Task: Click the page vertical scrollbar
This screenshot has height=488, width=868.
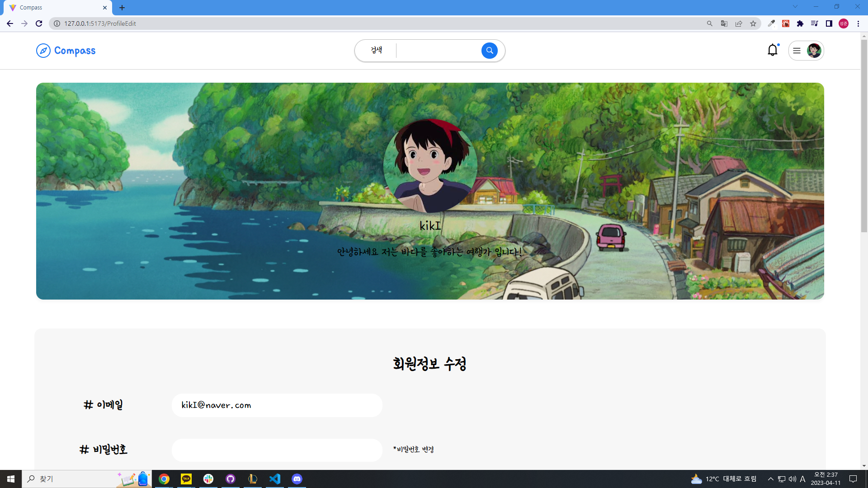Action: 864,136
